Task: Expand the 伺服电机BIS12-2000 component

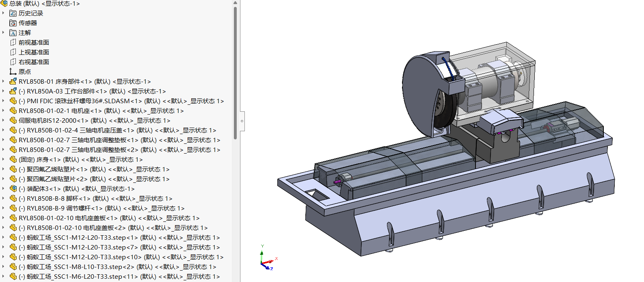Action: click(x=3, y=120)
